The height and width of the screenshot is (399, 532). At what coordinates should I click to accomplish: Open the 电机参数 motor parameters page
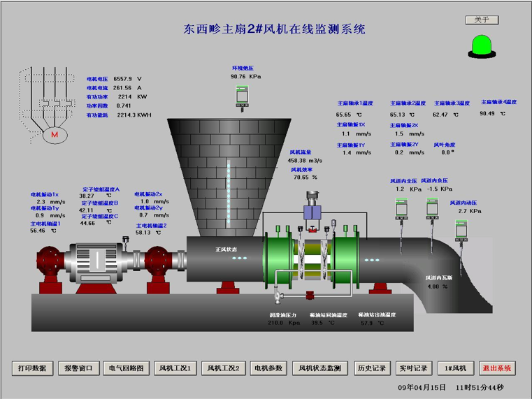[x=269, y=368]
